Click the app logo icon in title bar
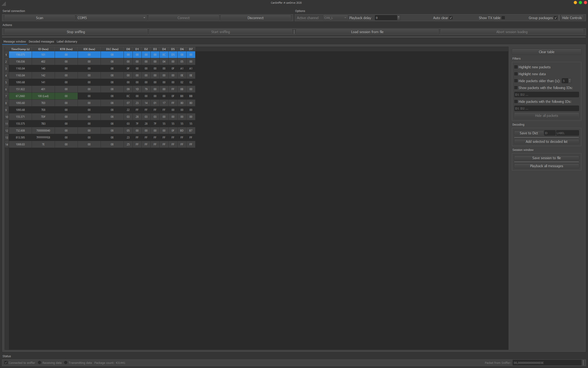 4,4
